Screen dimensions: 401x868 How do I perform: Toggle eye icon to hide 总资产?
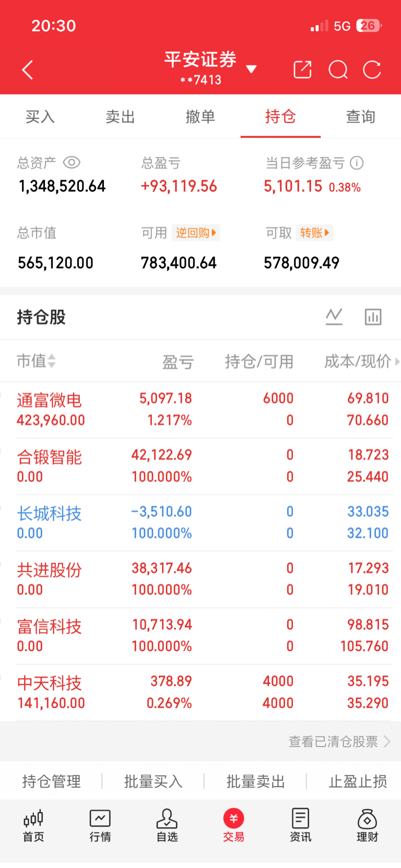point(72,163)
